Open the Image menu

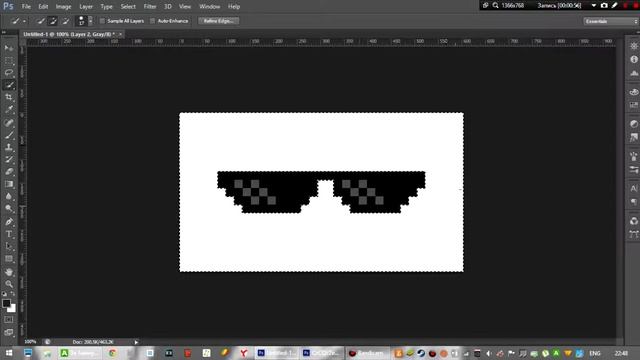tap(63, 7)
